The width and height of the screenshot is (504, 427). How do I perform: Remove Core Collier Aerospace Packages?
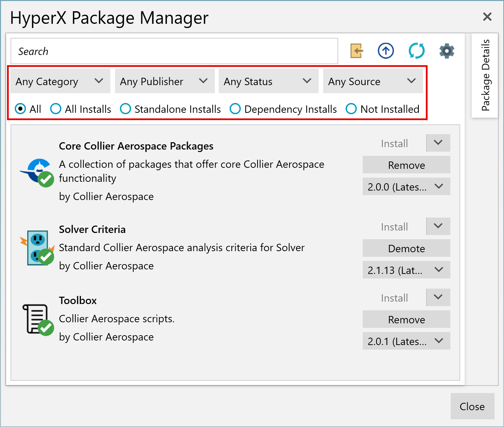coord(407,165)
